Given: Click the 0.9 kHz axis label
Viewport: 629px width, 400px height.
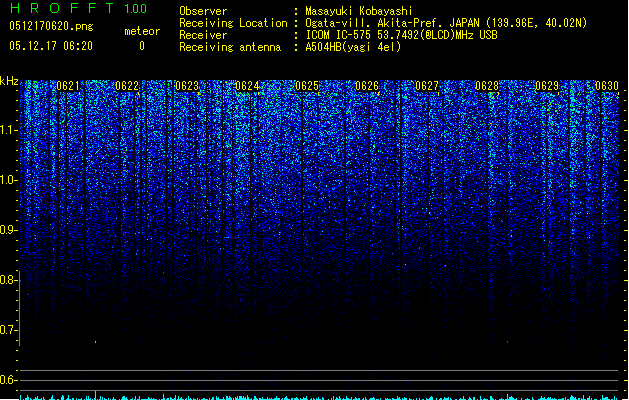Looking at the screenshot, I should pos(9,230).
